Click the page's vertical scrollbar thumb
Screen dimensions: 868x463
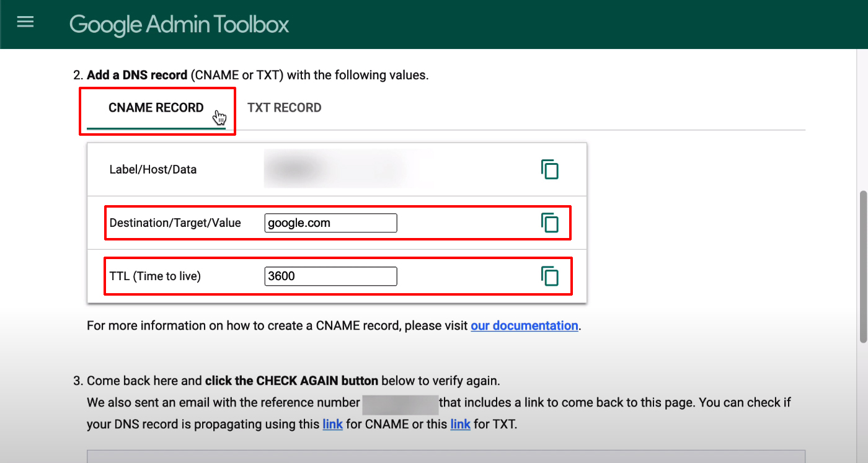click(862, 267)
